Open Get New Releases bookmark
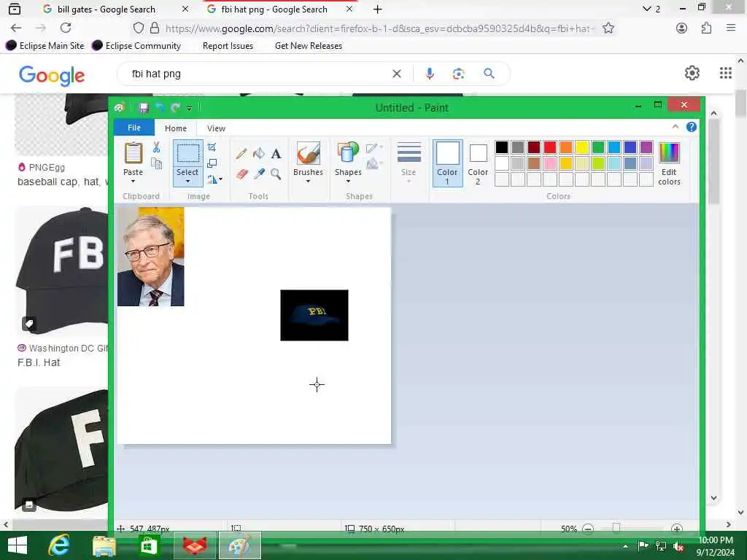Screen dimensions: 747x560 click(x=309, y=46)
